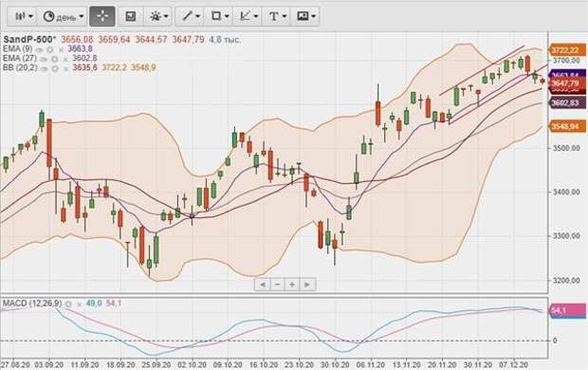Click the 25.09.20 date axis label
The image size is (588, 370).
(x=156, y=364)
